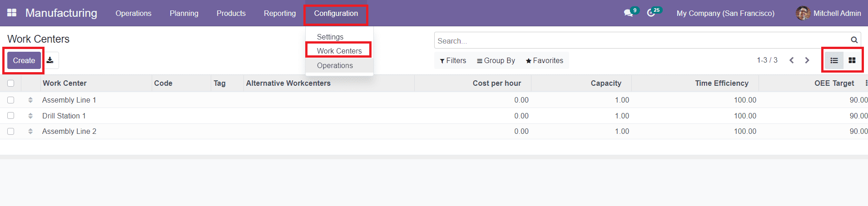Viewport: 868px width, 206px height.
Task: Open optional columns menu at table header end
Action: (x=866, y=83)
